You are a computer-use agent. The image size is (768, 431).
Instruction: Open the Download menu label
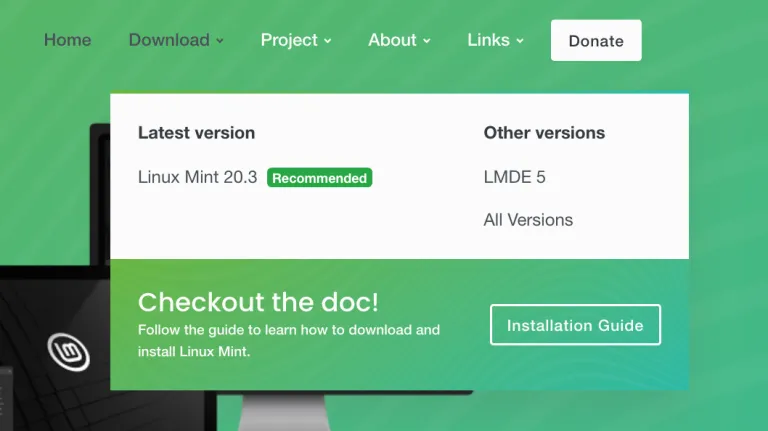(x=168, y=40)
